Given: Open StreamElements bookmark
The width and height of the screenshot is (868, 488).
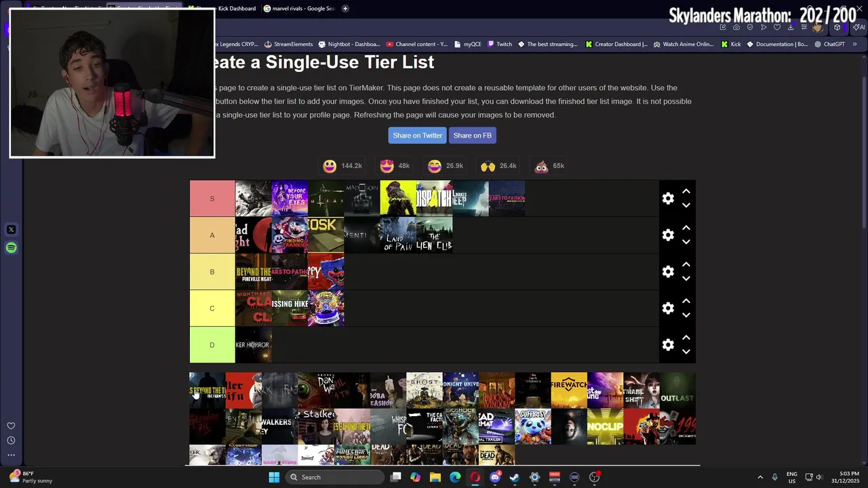Looking at the screenshot, I should point(288,44).
